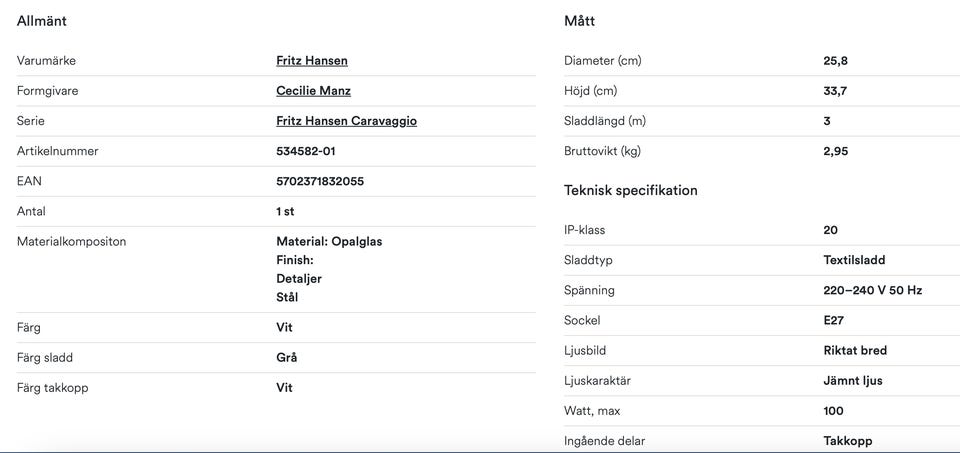Click the Färg sladd value Grå
Image resolution: width=960 pixels, height=453 pixels.
point(287,358)
